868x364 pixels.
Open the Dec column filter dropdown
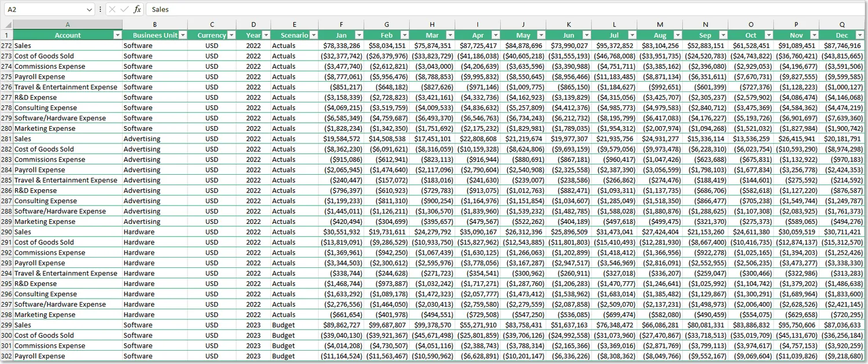(x=859, y=35)
